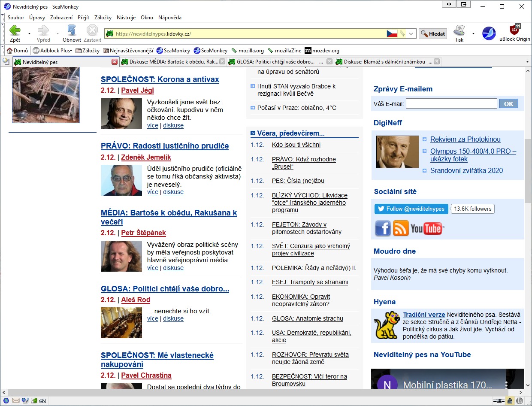Open Mail and Newsgroups from the status bar
The image size is (532, 406).
click(x=16, y=401)
